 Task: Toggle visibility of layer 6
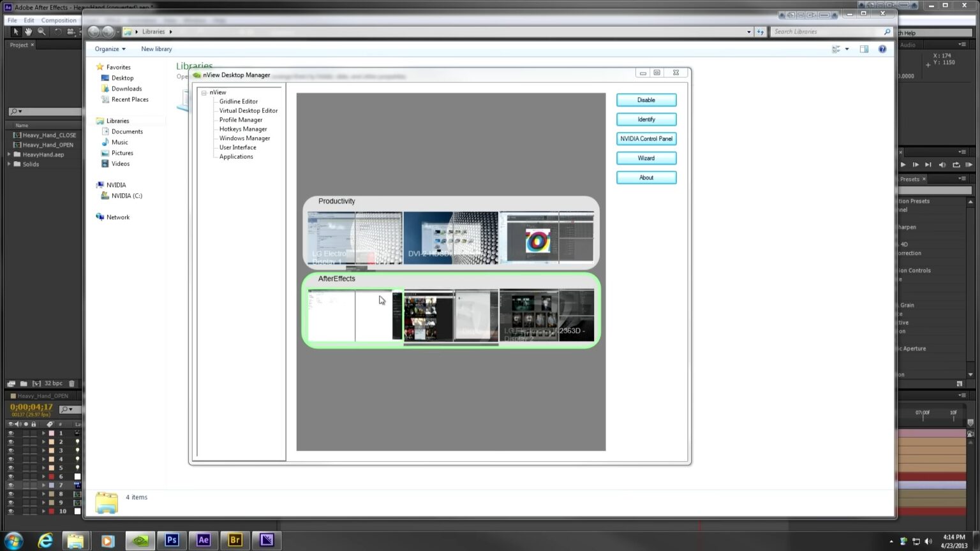click(x=11, y=476)
